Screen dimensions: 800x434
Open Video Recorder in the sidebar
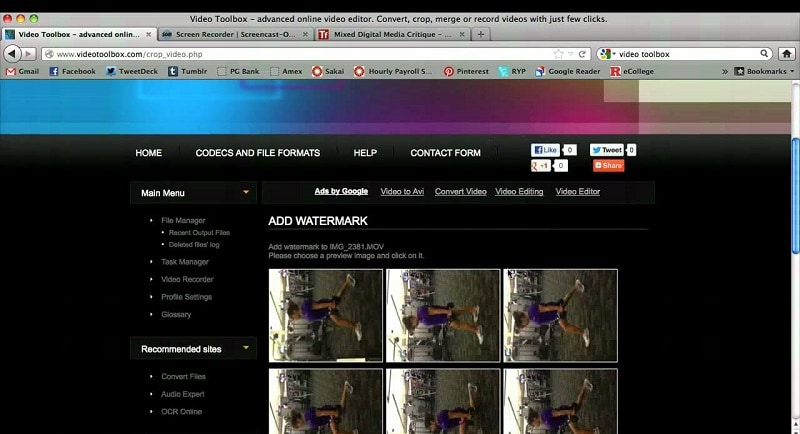coord(187,279)
